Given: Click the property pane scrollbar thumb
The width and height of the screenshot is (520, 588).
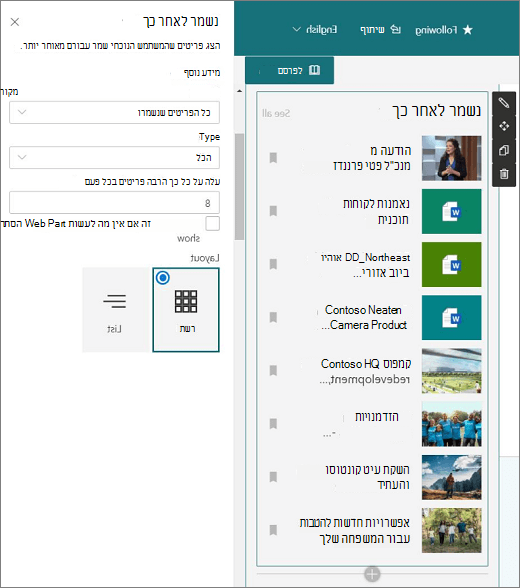Looking at the screenshot, I should tap(239, 186).
